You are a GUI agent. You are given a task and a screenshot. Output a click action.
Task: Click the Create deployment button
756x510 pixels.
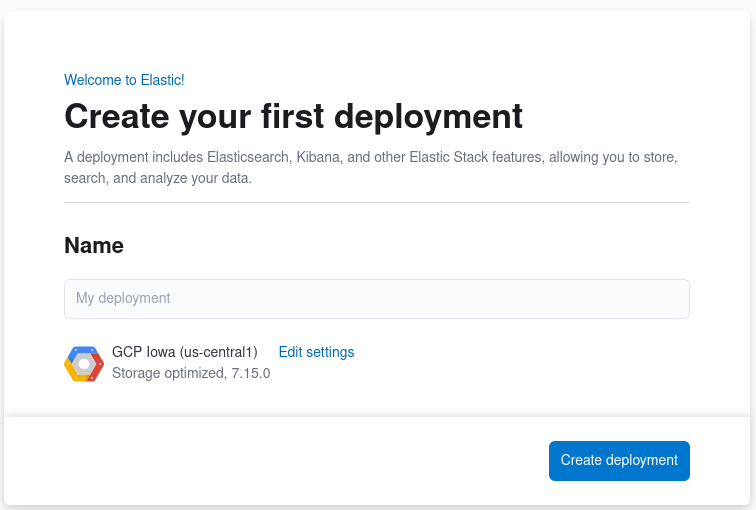pos(619,460)
